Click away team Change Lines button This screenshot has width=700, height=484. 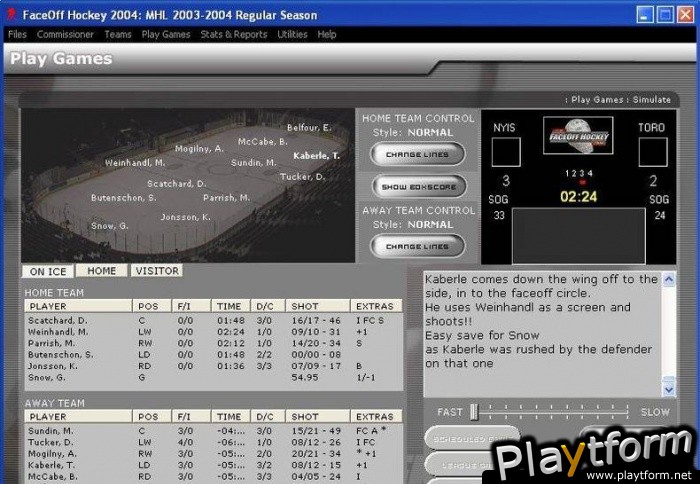pyautogui.click(x=417, y=246)
